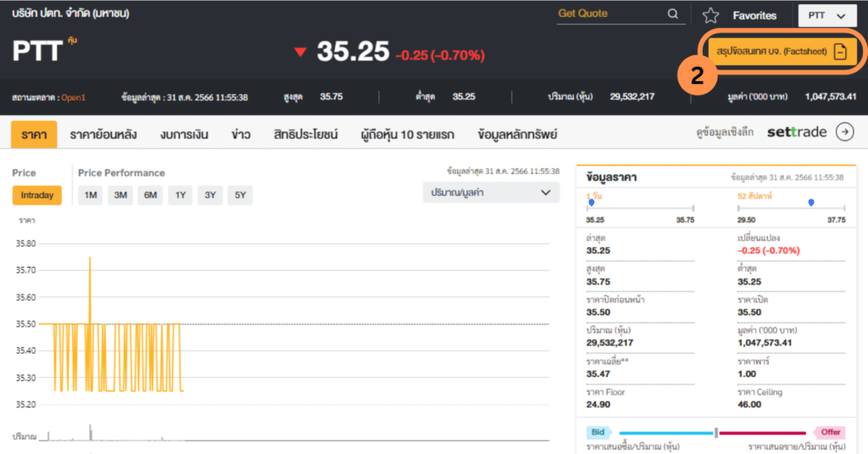
Task: Open the ข่าว tab
Action: pos(241,135)
